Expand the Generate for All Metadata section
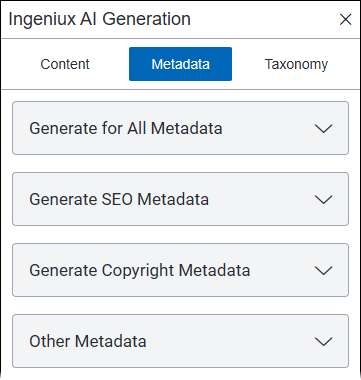This screenshot has height=380, width=361. tap(180, 128)
